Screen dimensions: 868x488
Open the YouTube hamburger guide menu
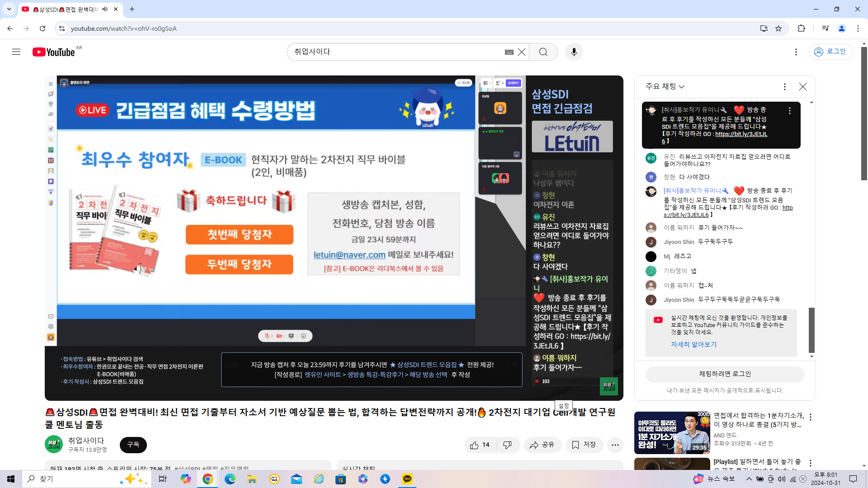[16, 52]
